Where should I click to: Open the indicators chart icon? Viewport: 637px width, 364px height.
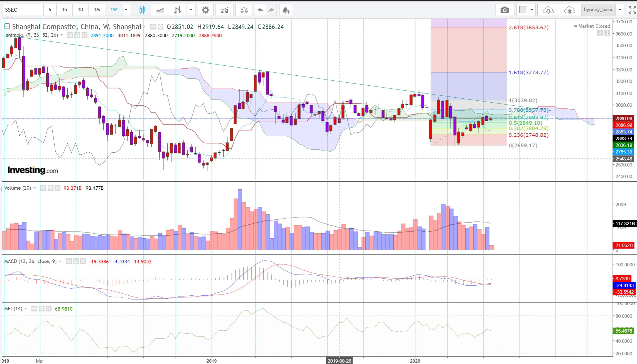click(224, 10)
